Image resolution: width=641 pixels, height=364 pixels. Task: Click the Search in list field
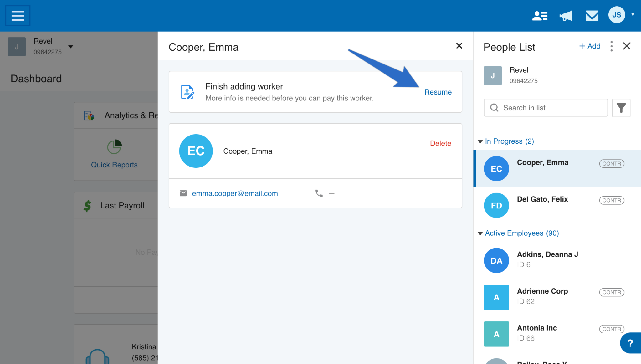tap(546, 108)
